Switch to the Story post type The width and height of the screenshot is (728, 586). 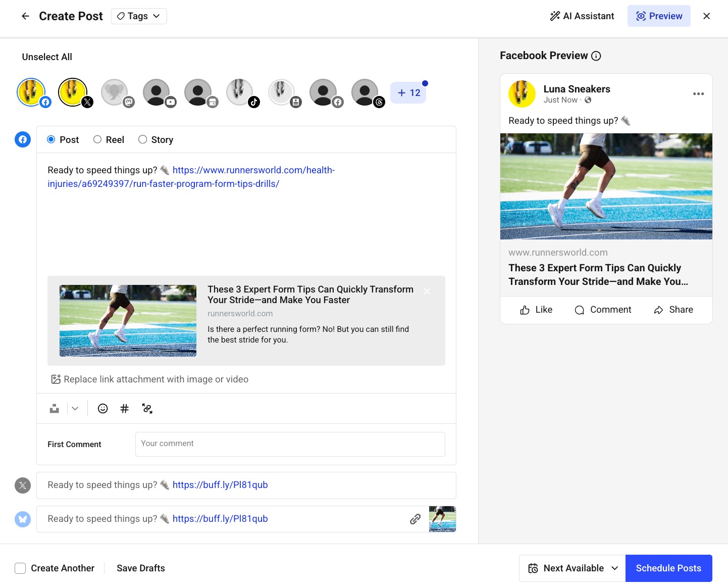(143, 139)
